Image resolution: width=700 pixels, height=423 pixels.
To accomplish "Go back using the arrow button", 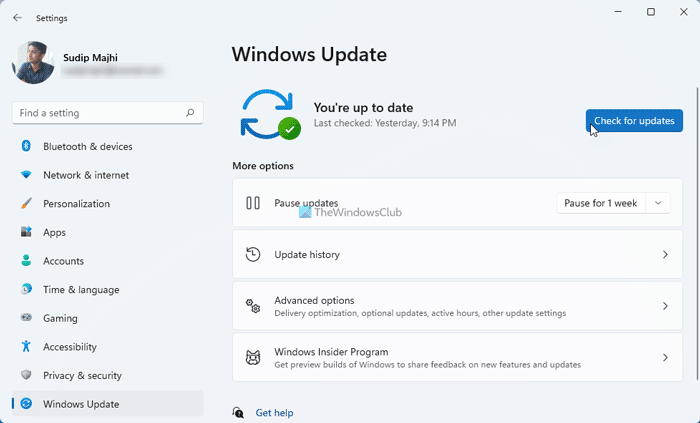I will click(x=17, y=17).
